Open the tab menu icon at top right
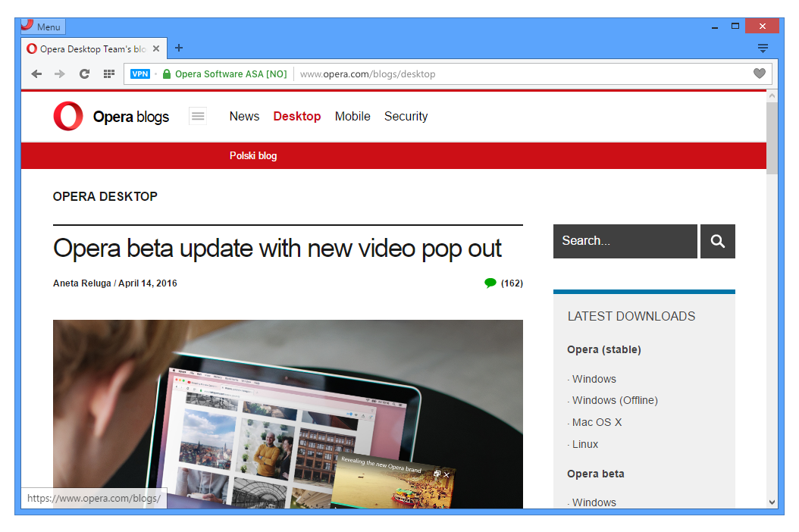 pyautogui.click(x=763, y=48)
